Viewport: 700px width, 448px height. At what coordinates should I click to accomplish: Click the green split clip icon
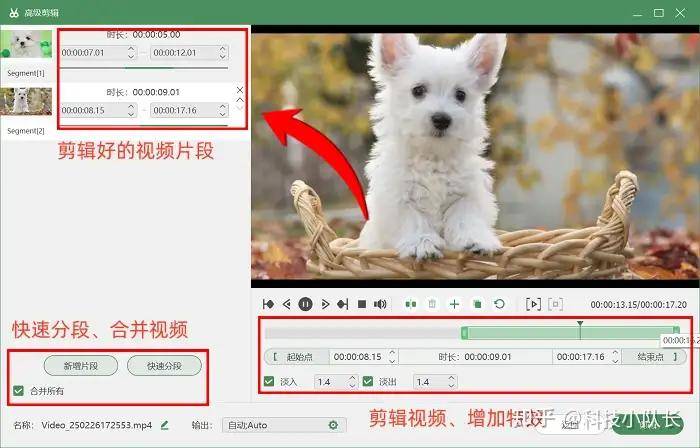point(411,304)
